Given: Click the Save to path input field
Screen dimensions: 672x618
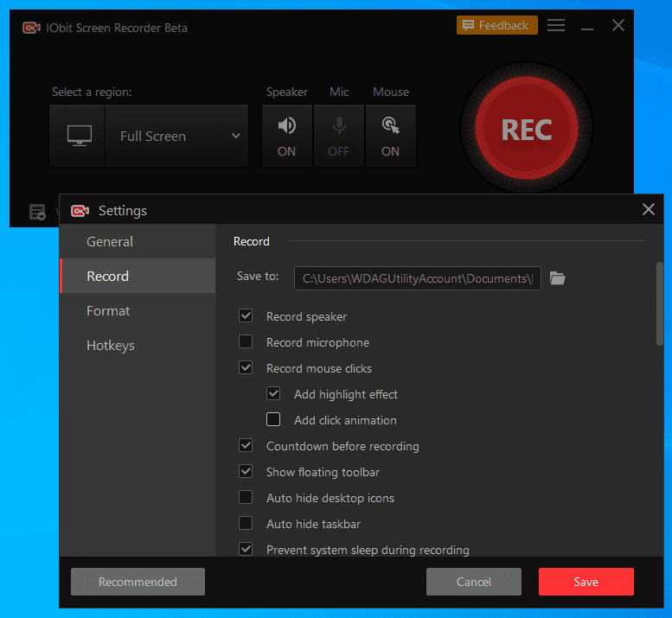Looking at the screenshot, I should (418, 278).
